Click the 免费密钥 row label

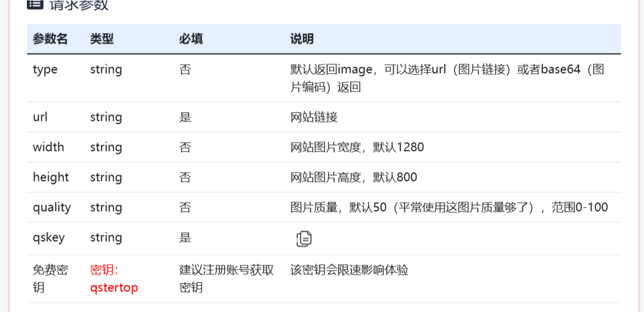pos(50,279)
